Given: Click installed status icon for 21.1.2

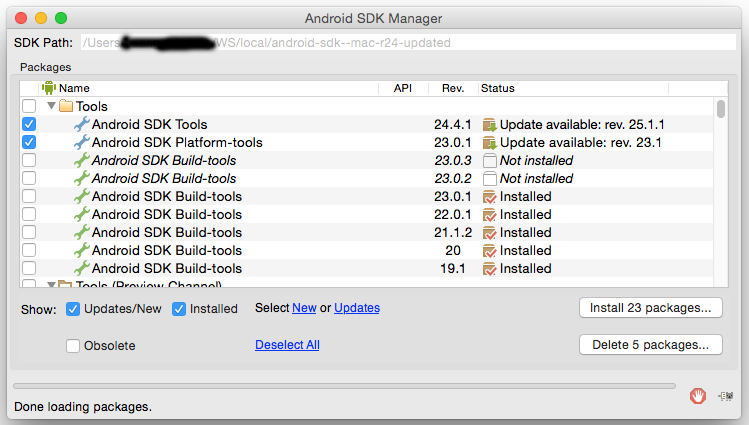Looking at the screenshot, I should pyautogui.click(x=490, y=233).
